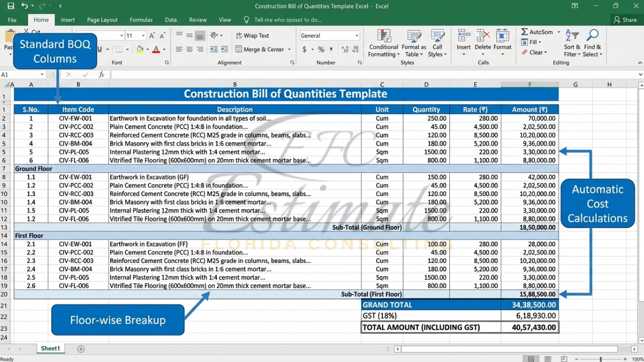The image size is (644, 362).
Task: Apply Percent Style number format
Action: point(320,49)
